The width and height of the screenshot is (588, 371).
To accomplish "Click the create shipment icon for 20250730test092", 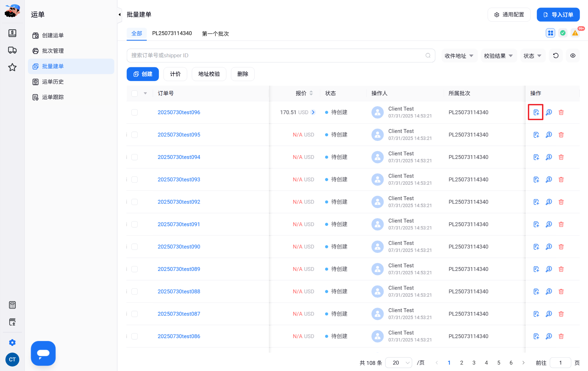I will tap(536, 202).
